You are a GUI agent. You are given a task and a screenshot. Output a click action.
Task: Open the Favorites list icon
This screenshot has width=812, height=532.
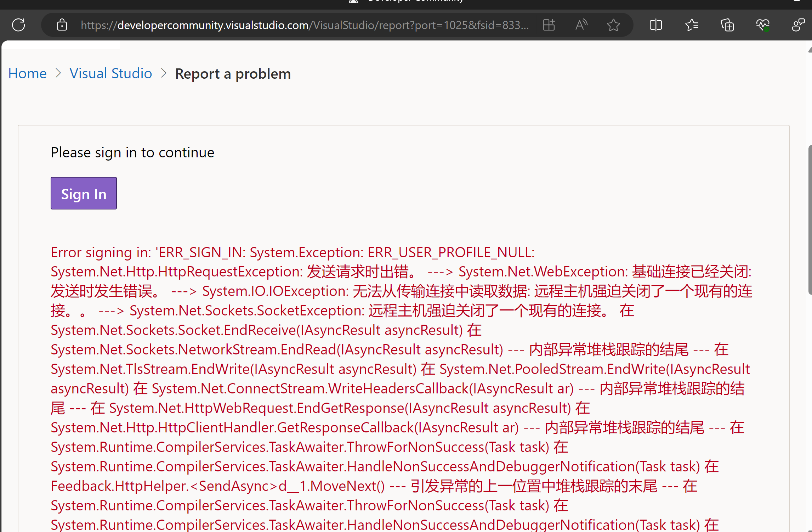click(x=692, y=25)
